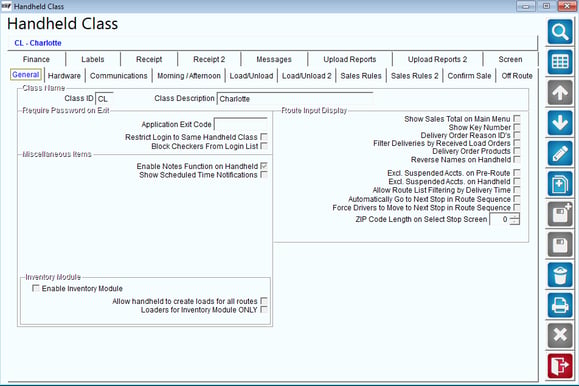This screenshot has width=579, height=386.
Task: Switch to the Morning / Afternoon tab
Action: click(189, 76)
